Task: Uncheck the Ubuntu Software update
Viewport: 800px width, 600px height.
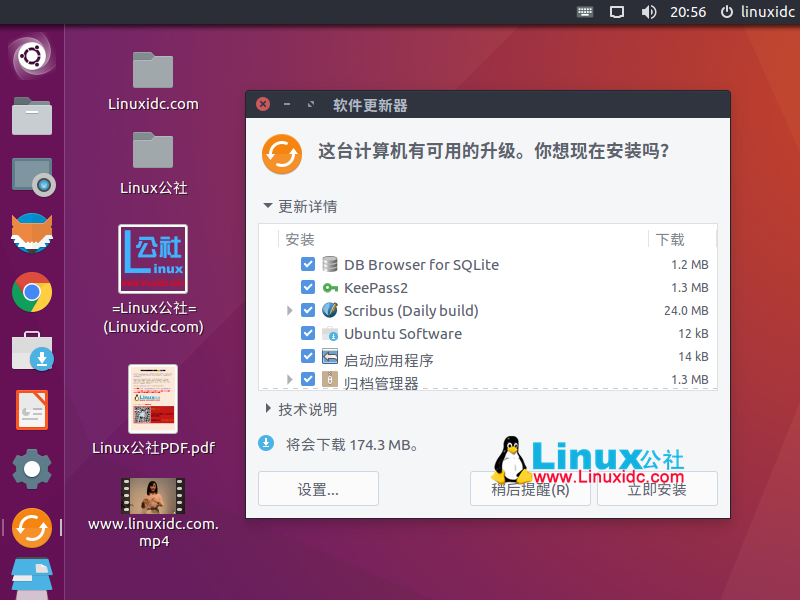Action: 308,333
